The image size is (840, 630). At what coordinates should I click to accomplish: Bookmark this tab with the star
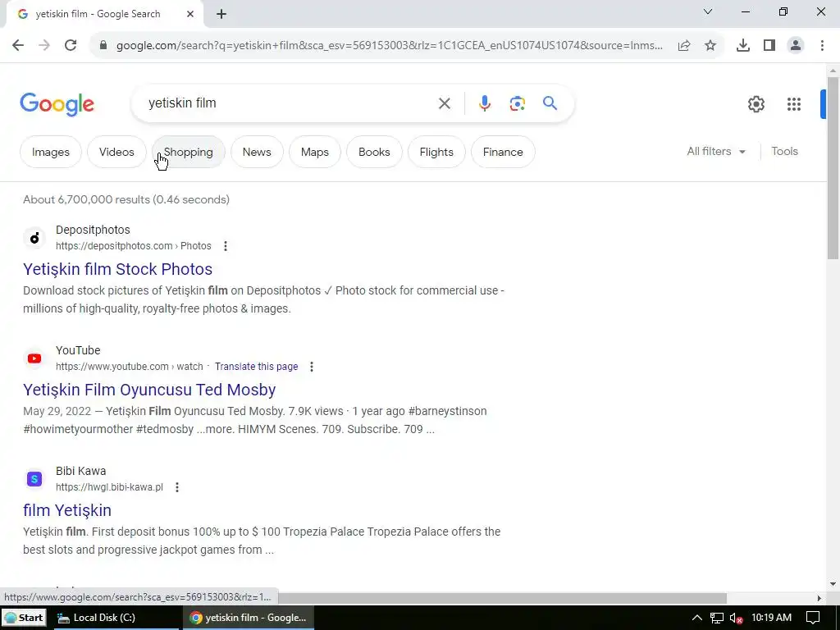click(710, 46)
